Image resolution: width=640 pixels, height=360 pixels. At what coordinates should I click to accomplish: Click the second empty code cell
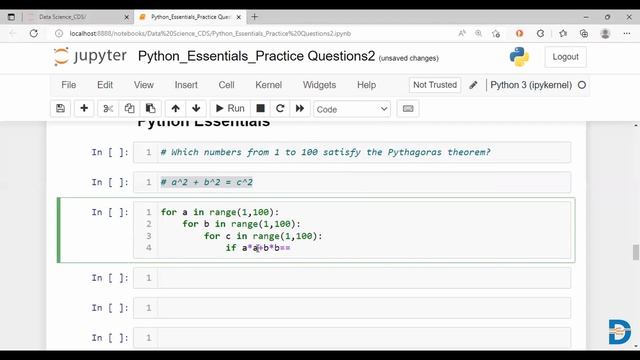(352, 308)
